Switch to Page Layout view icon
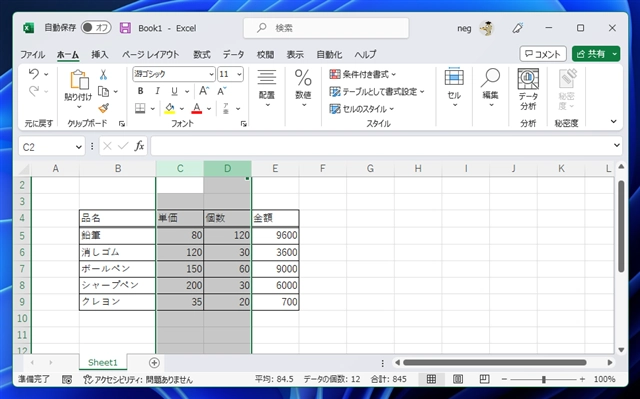Screen dimensions: 640x399 (458, 379)
